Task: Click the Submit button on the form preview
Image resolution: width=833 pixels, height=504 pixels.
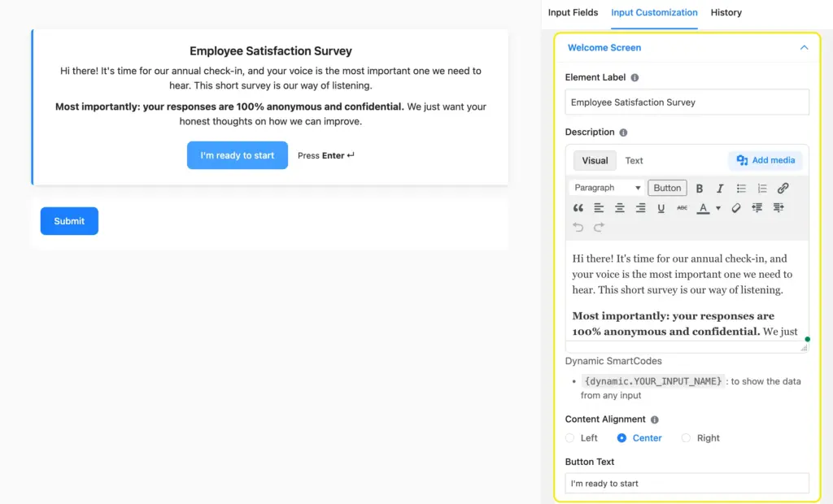Action: [x=69, y=220]
